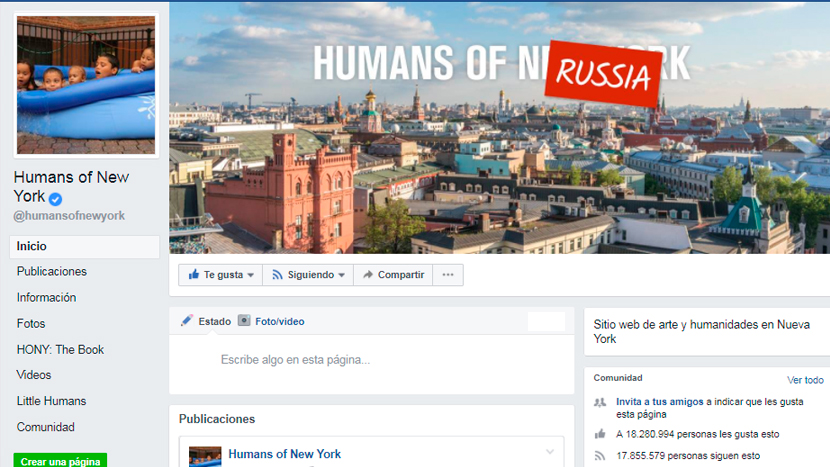Click the pencil icon next to Estado
Viewport: 830px width, 467px height.
tap(187, 320)
